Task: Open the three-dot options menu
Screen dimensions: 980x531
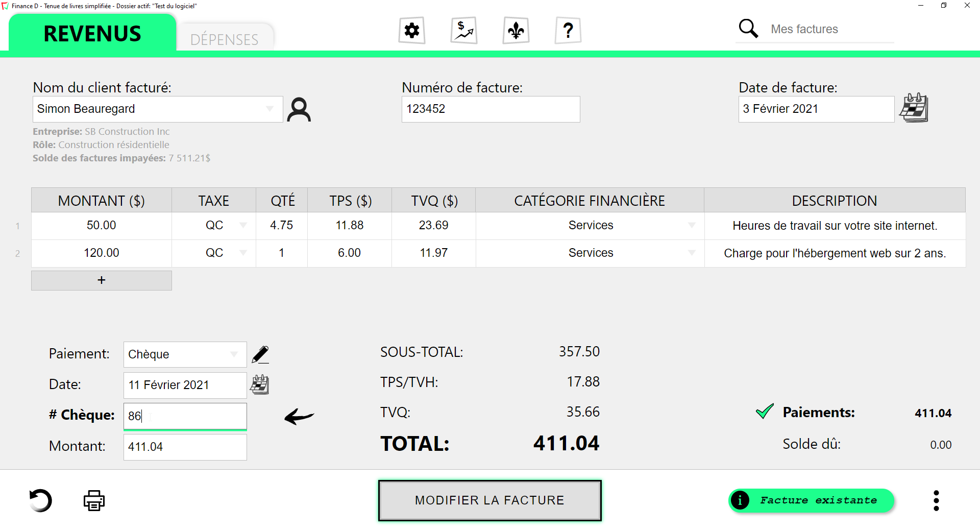Action: pos(936,500)
